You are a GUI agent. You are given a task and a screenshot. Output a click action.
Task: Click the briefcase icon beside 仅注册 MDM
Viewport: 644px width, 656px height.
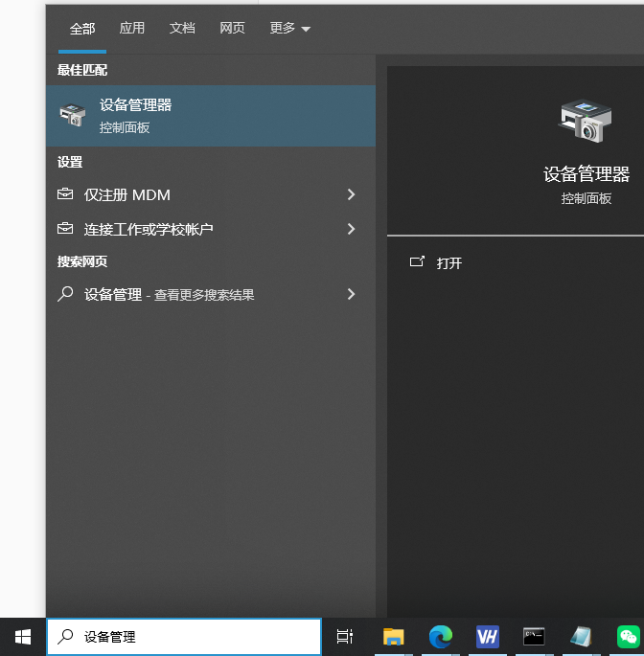click(65, 194)
